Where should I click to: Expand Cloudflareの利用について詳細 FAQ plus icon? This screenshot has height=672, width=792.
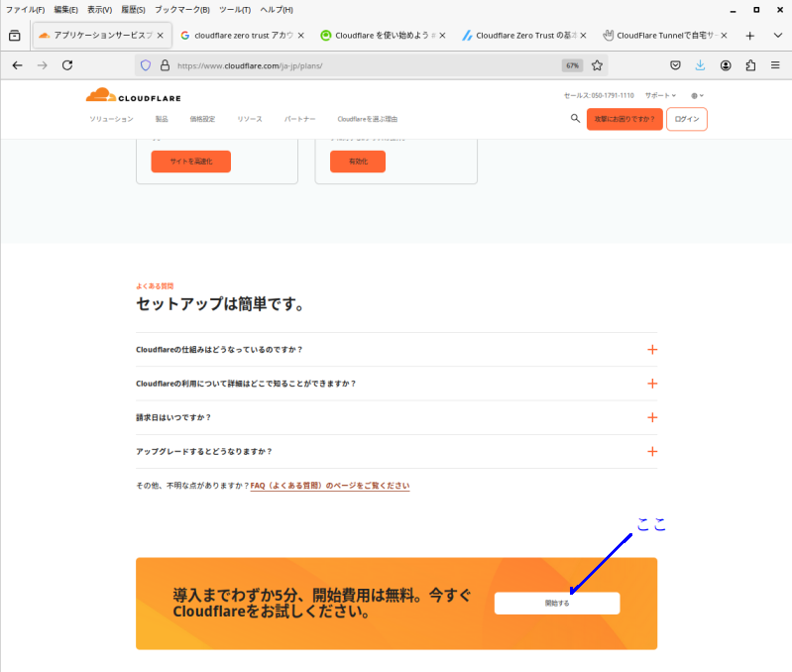pos(652,384)
